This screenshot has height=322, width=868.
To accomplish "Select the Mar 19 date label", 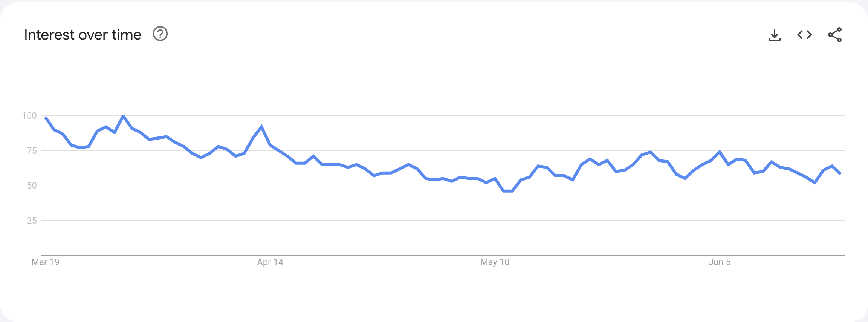I will click(x=45, y=262).
